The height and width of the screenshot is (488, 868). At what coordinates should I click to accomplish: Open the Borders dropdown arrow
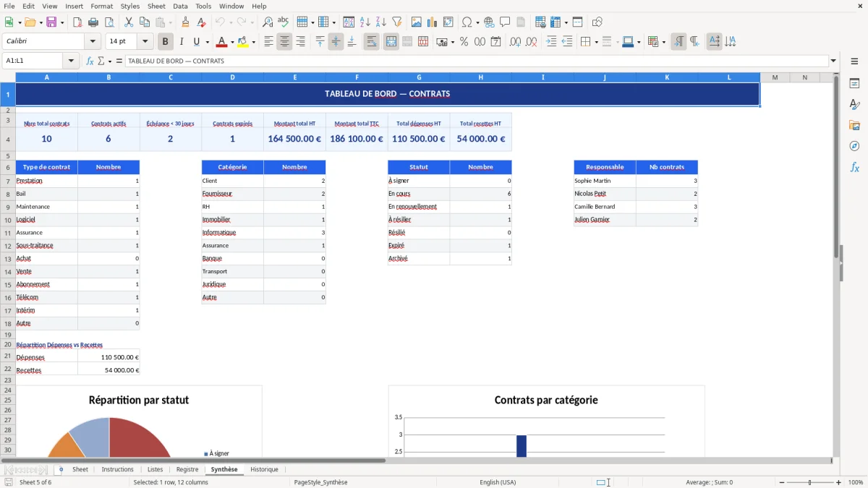(595, 42)
